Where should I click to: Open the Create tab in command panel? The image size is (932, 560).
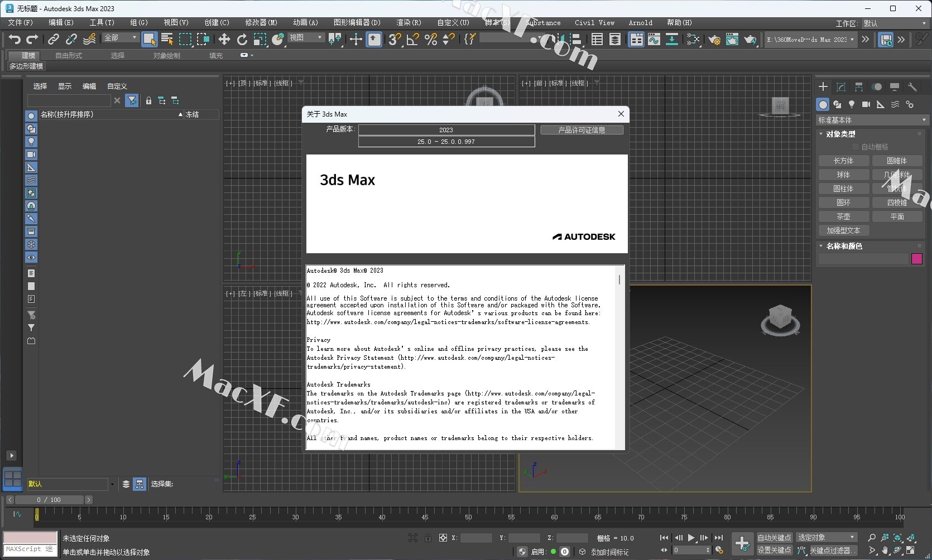tap(823, 87)
